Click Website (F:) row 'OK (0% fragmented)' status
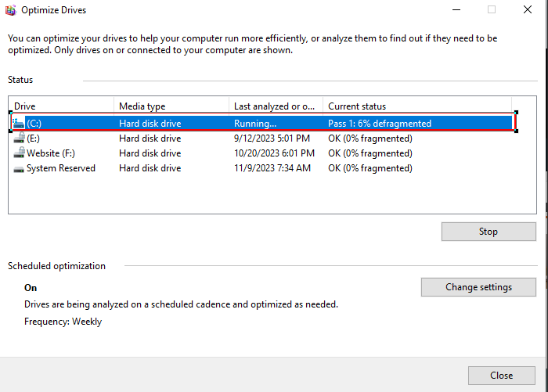Image resolution: width=548 pixels, height=392 pixels. pyautogui.click(x=370, y=153)
